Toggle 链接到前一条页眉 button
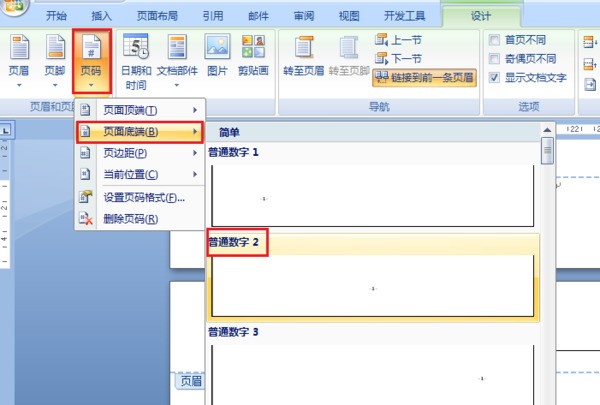Image resolution: width=600 pixels, height=405 pixels. coord(425,77)
